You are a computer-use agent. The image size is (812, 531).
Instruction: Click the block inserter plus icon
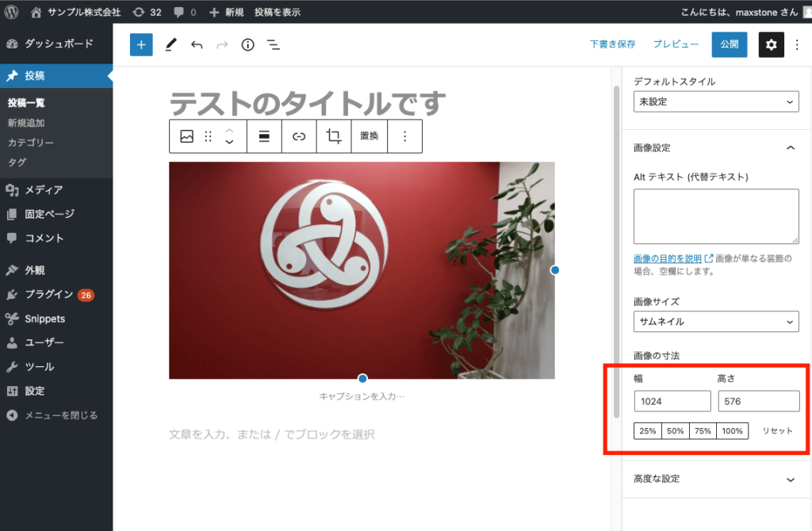(141, 44)
